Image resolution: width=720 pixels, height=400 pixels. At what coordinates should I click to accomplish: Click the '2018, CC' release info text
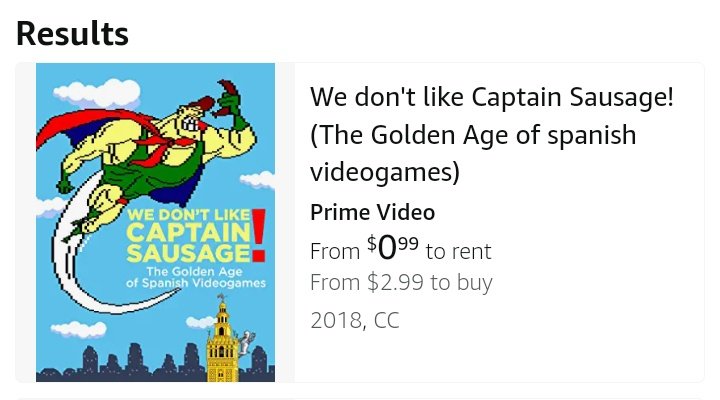click(354, 320)
